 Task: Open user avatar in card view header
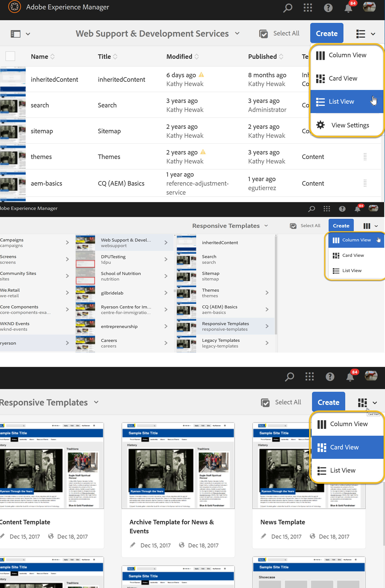point(371,376)
